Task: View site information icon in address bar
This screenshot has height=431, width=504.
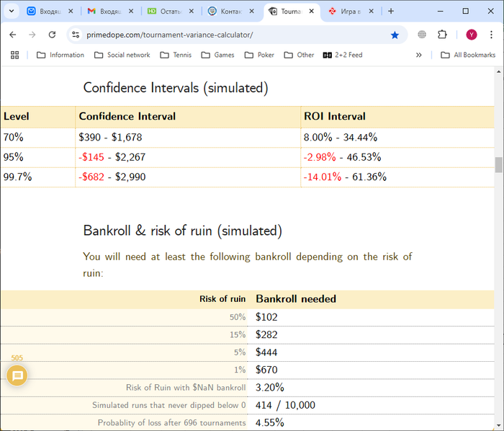Action: [76, 35]
